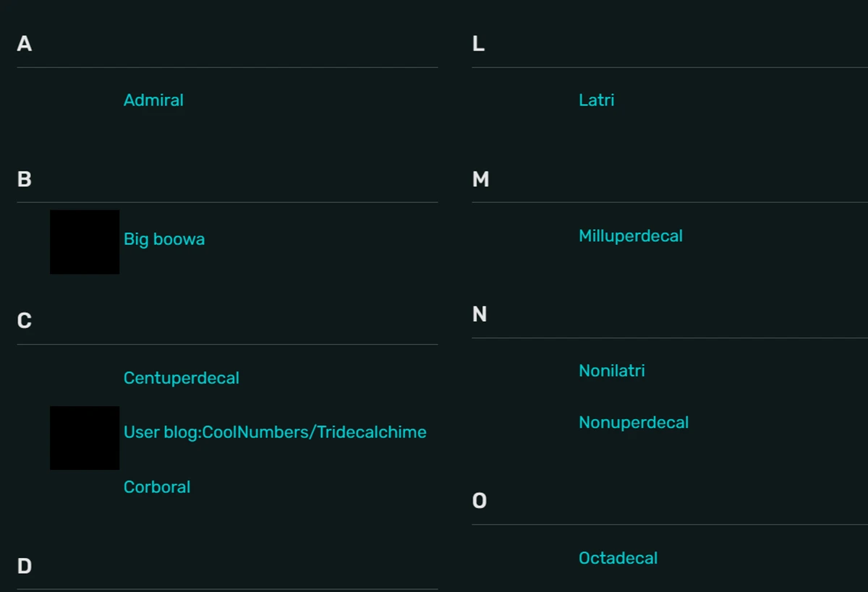Select the letter C section heading
The width and height of the screenshot is (868, 592).
point(25,321)
